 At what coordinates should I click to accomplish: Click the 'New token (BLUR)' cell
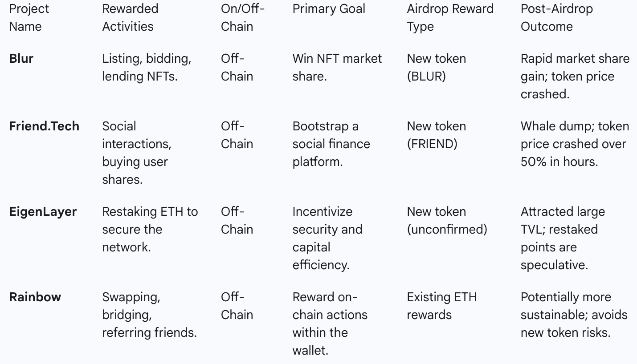click(436, 68)
